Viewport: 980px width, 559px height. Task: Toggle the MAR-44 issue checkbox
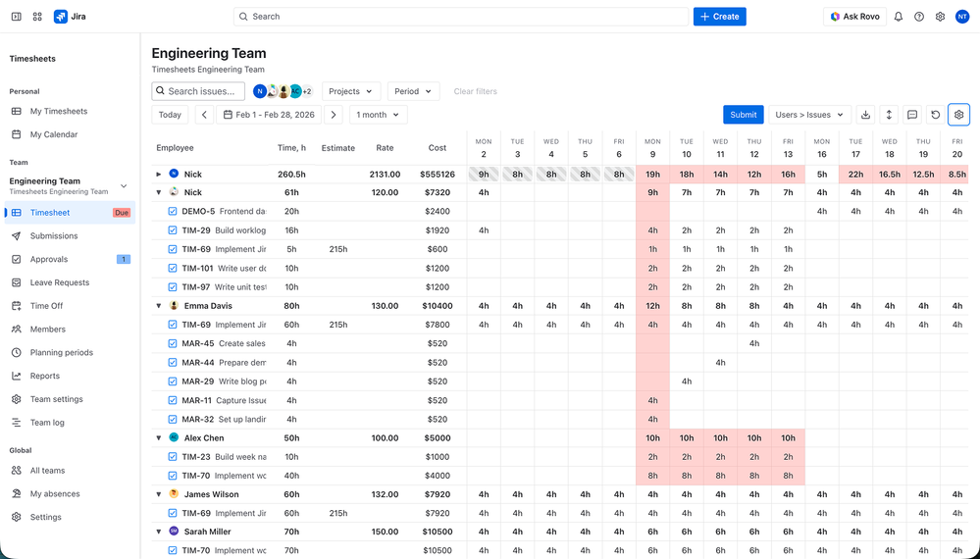tap(173, 362)
